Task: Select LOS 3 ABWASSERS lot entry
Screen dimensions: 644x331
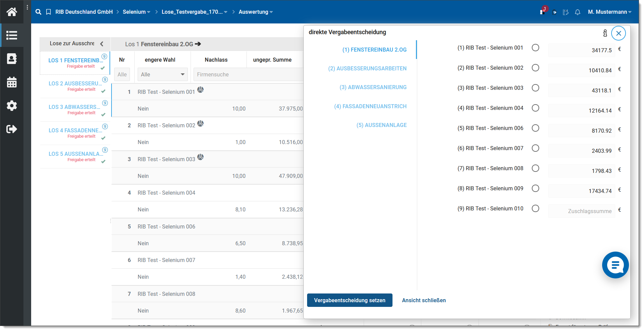Action: 75,110
